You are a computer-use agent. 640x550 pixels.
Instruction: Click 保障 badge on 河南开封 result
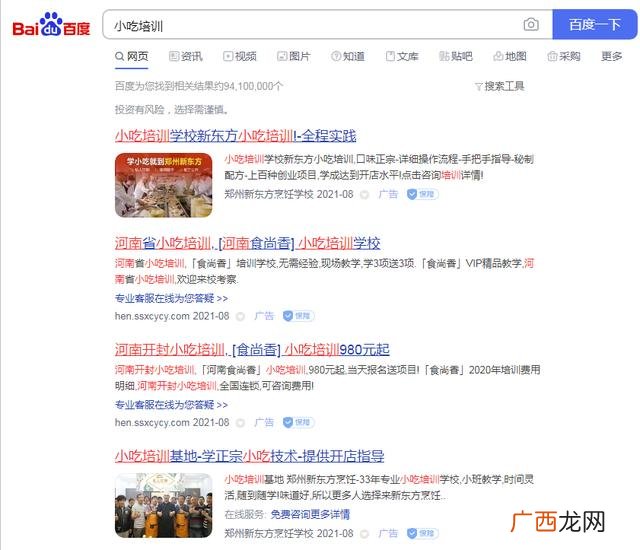click(x=298, y=422)
